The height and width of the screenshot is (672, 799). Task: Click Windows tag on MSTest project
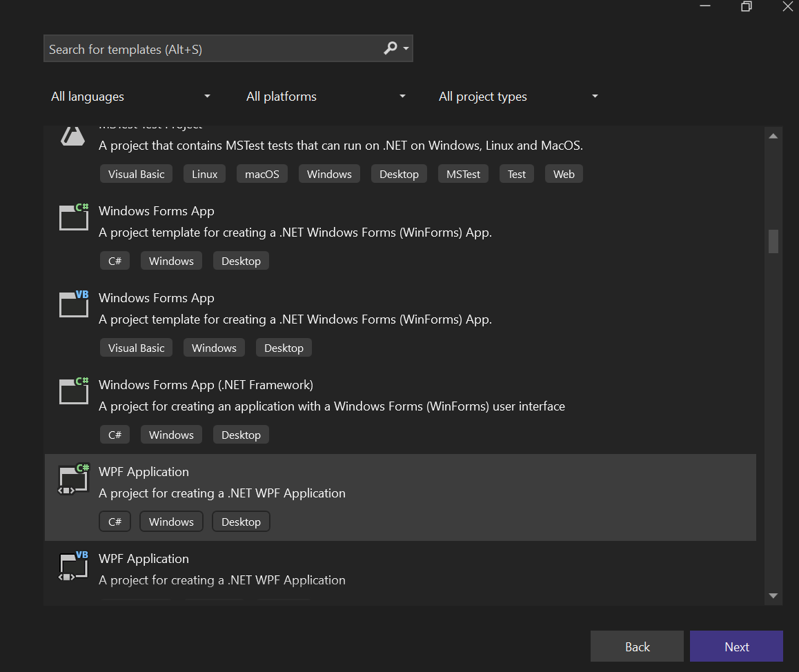[329, 175]
